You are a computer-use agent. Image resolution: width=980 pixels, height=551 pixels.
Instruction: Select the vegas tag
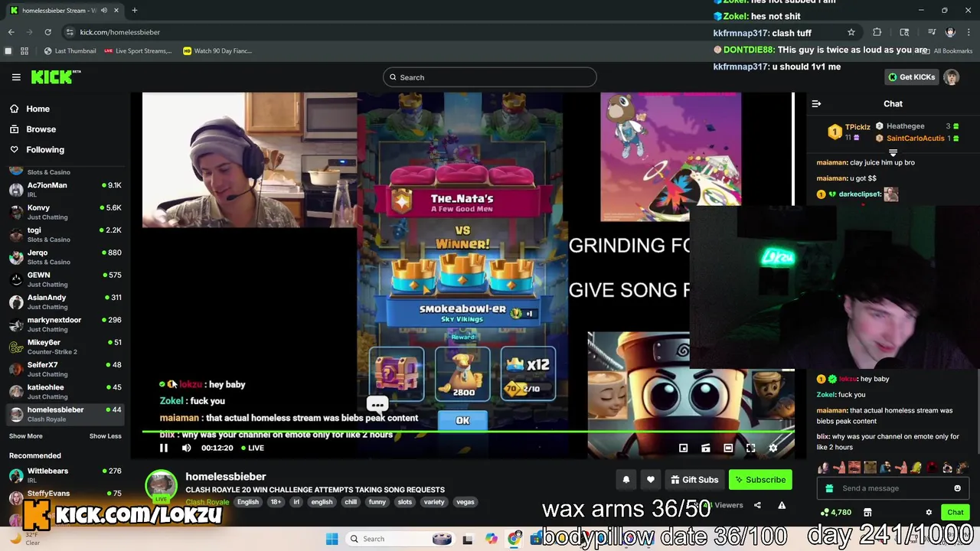coord(465,502)
